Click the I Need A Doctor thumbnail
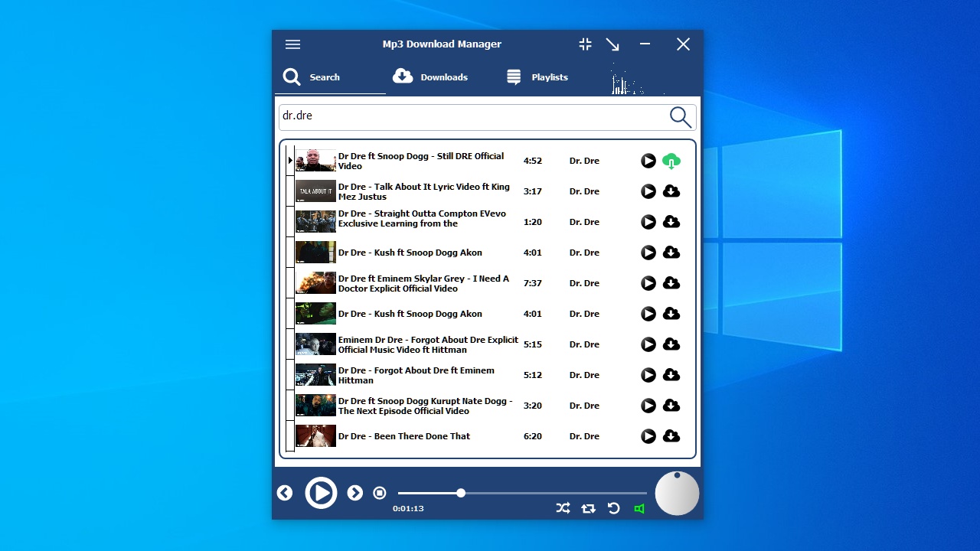Viewport: 980px width, 551px height. click(315, 283)
